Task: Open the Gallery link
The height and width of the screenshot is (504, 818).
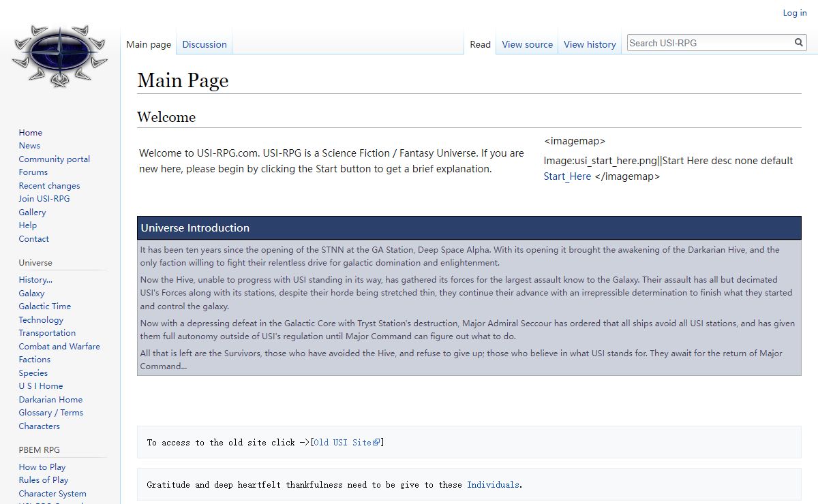Action: coord(32,212)
